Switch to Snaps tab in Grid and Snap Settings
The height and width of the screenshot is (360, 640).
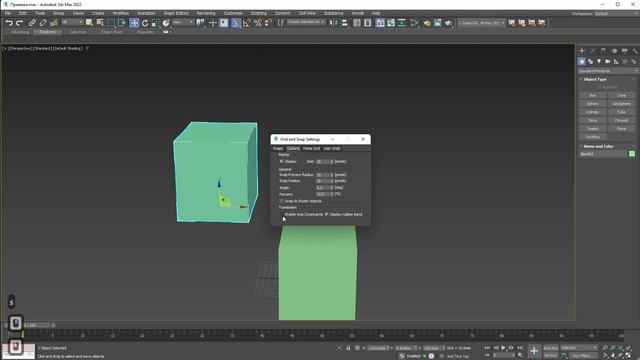click(x=278, y=149)
